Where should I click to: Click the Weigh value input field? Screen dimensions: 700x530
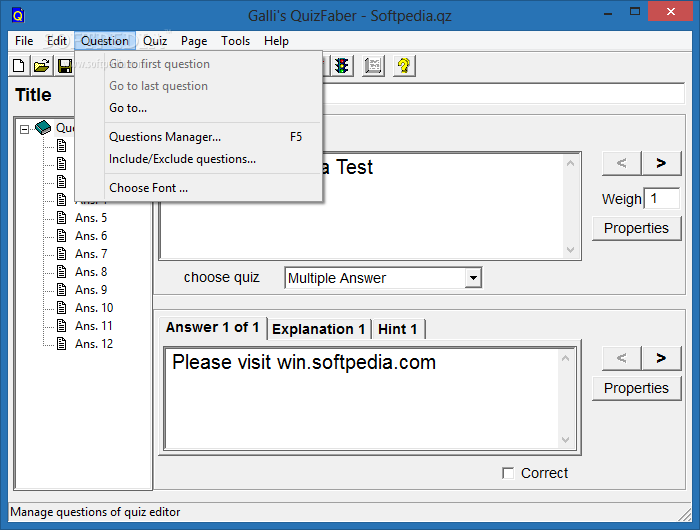tap(662, 199)
